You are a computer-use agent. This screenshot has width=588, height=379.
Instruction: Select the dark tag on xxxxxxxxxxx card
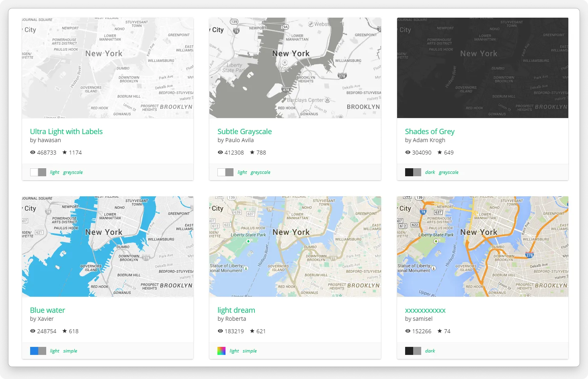pos(430,351)
